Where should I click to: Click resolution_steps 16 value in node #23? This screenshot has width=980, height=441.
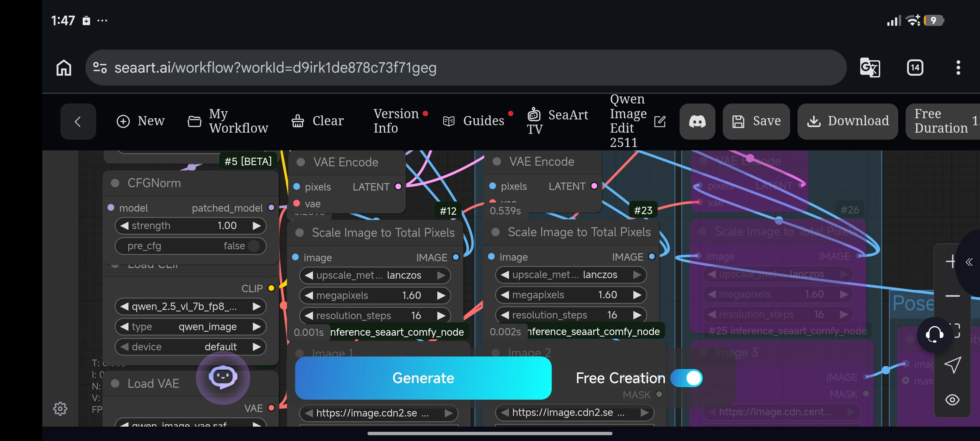pyautogui.click(x=612, y=315)
